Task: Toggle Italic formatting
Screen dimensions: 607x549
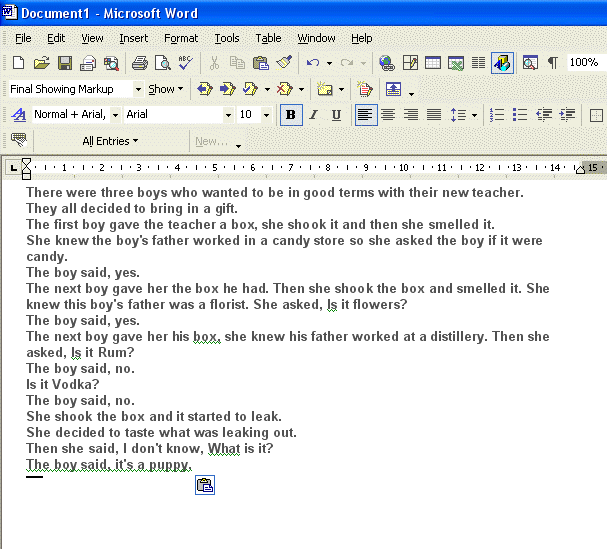Action: click(x=314, y=115)
